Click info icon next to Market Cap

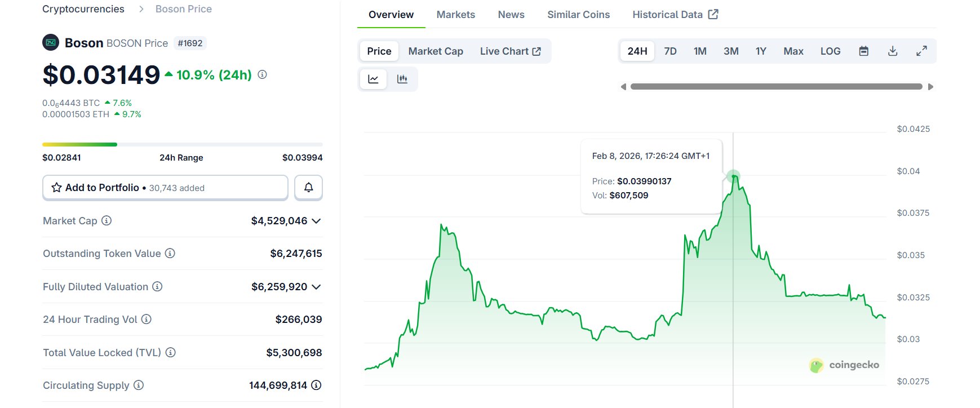click(x=107, y=221)
